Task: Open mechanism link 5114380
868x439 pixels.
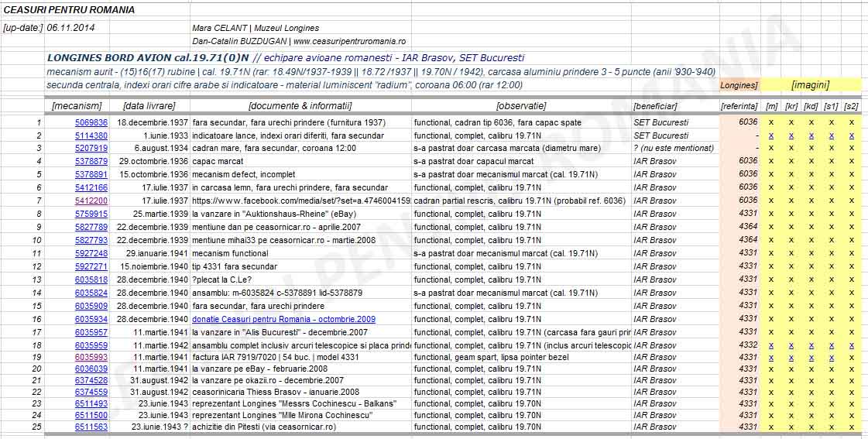Action: pyautogui.click(x=91, y=135)
